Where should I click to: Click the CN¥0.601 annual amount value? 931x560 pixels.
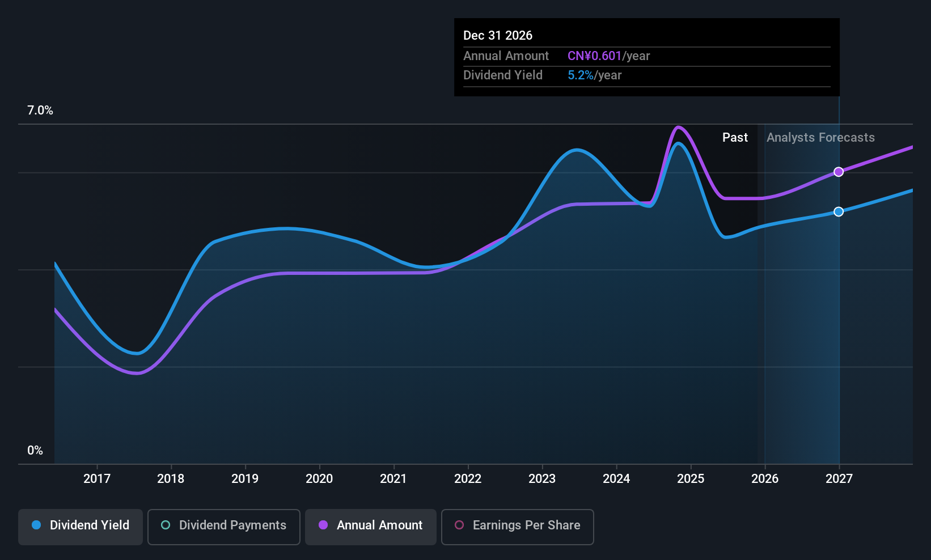coord(594,56)
